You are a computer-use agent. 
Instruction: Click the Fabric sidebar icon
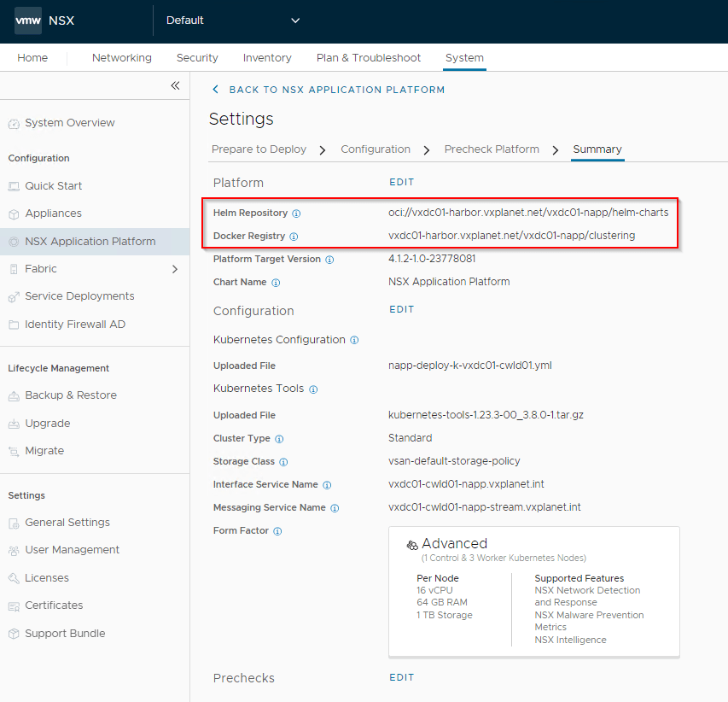(14, 269)
